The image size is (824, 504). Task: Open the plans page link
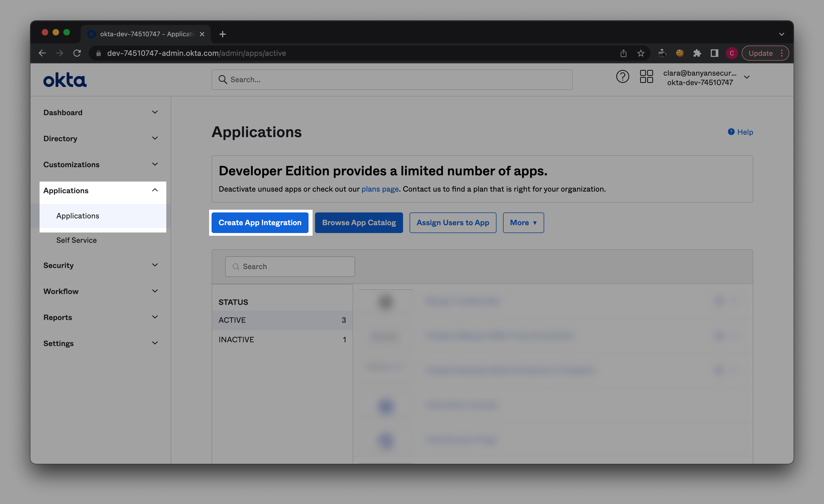tap(380, 189)
